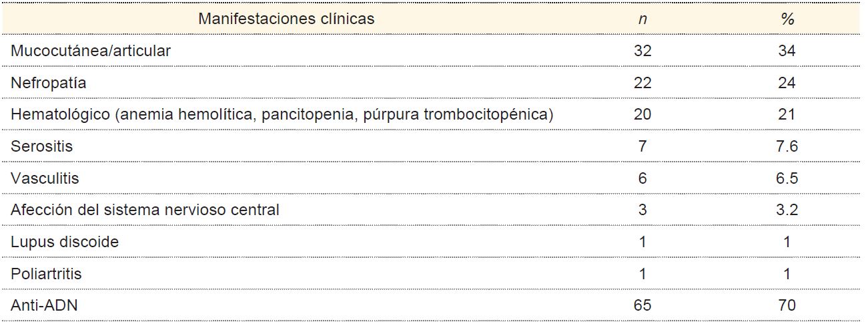Click the "%" column header
Image resolution: width=868 pixels, height=322 pixels.
787,19
